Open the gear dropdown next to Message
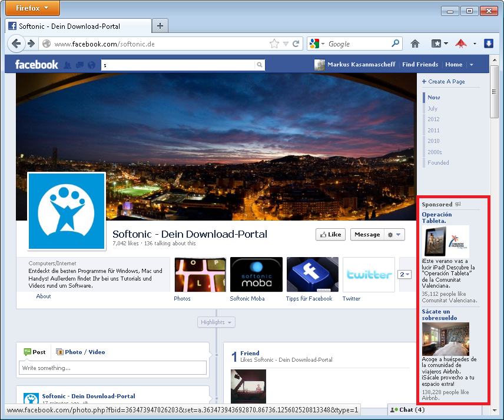Image resolution: width=504 pixels, height=420 pixels. pyautogui.click(x=394, y=234)
